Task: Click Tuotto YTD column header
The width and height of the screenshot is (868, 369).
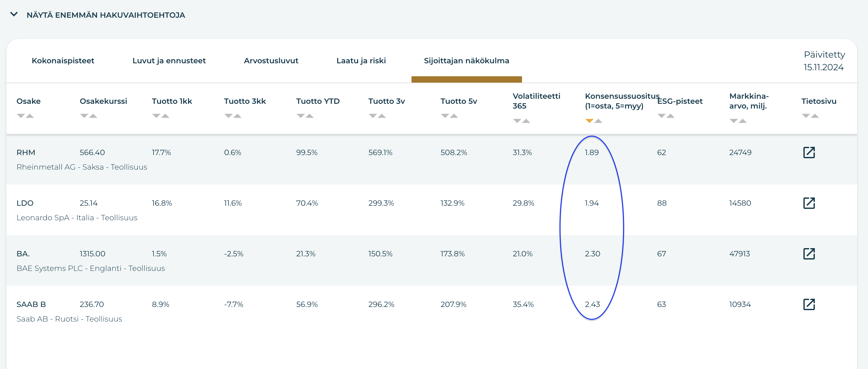Action: 318,101
